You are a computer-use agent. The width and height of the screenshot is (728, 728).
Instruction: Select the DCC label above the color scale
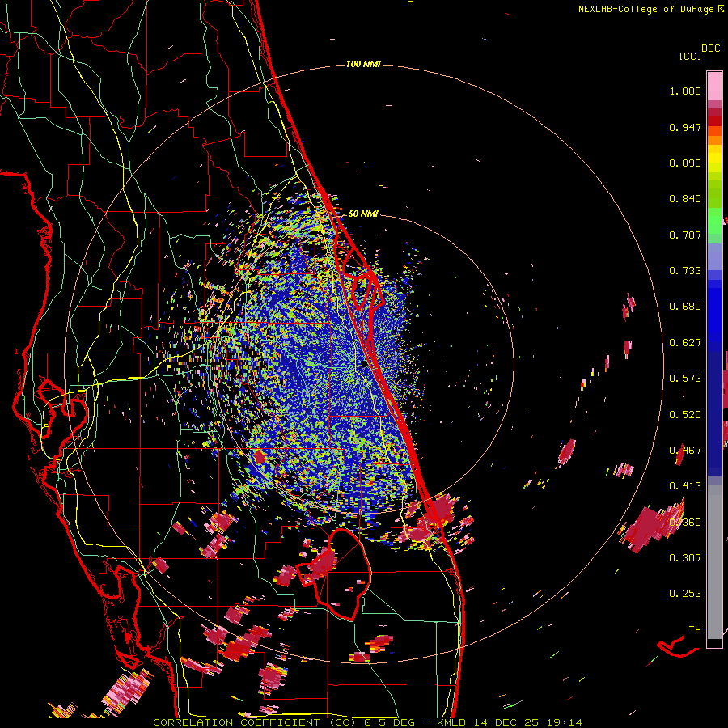click(x=711, y=49)
